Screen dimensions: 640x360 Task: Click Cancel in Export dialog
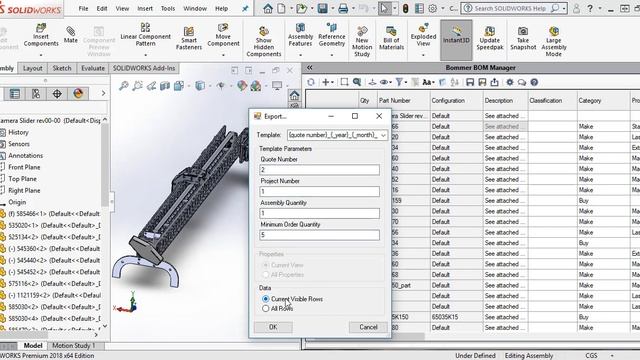tap(368, 327)
